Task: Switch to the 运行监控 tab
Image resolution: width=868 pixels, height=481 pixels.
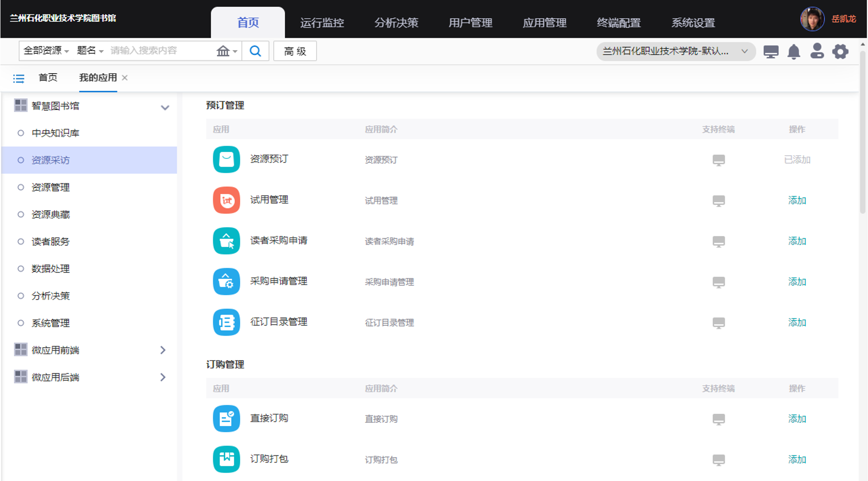Action: point(322,23)
